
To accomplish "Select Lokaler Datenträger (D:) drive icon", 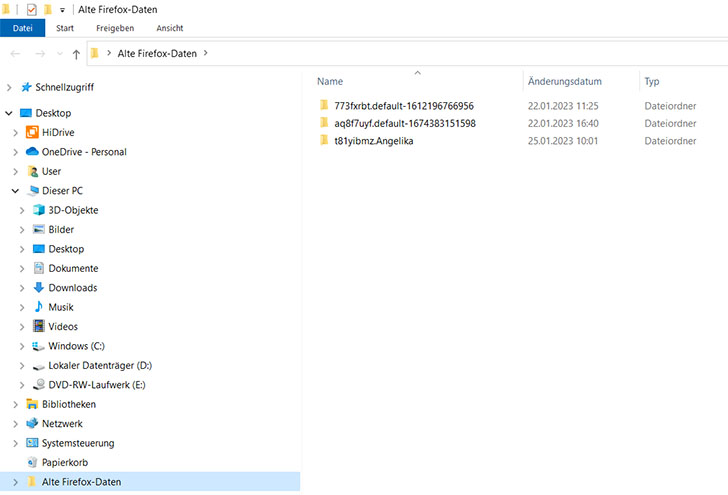I will [39, 367].
